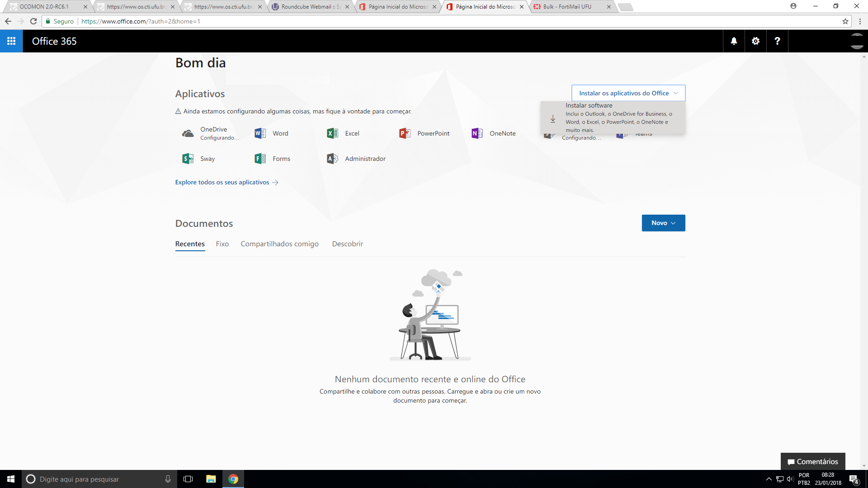Click the Office 365 title link

(x=54, y=41)
